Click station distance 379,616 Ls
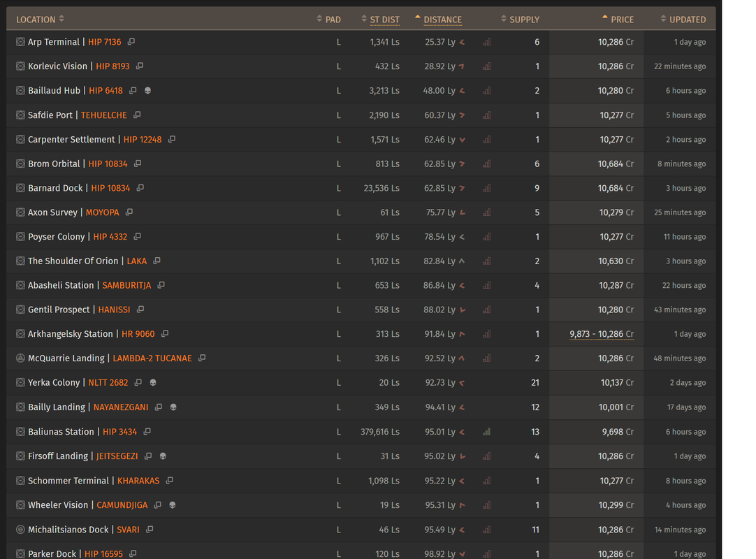The height and width of the screenshot is (559, 756). tap(380, 432)
